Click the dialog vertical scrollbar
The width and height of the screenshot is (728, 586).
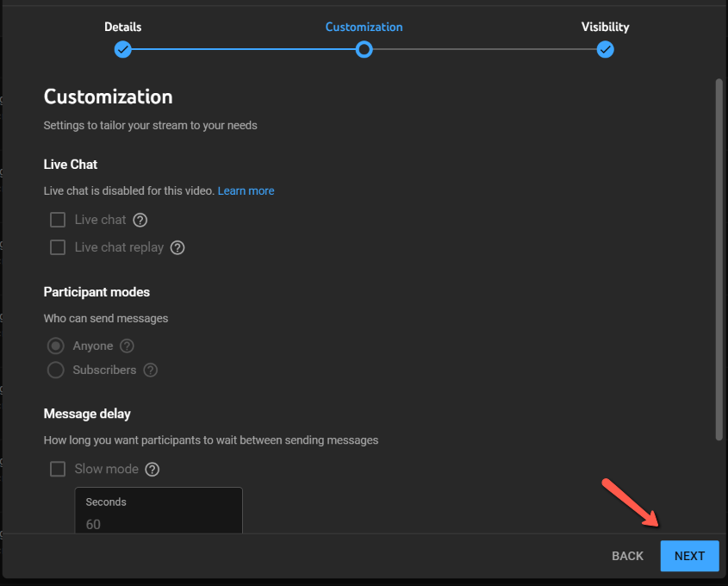pos(719,260)
